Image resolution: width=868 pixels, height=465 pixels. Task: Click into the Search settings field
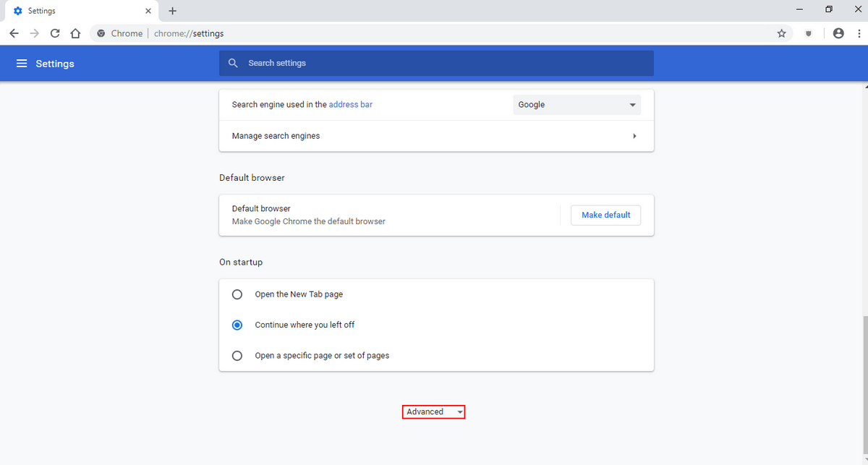click(436, 63)
